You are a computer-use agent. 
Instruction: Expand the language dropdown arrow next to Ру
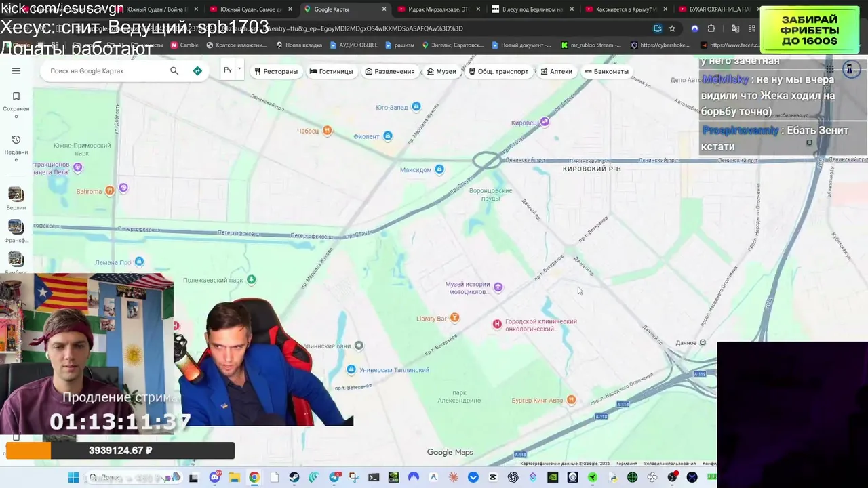click(239, 69)
